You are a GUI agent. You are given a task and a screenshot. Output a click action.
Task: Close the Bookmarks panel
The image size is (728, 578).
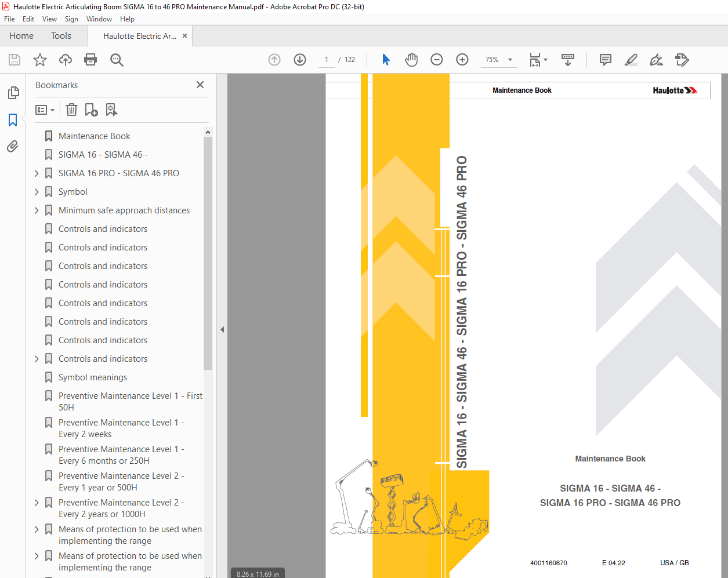[x=200, y=85]
